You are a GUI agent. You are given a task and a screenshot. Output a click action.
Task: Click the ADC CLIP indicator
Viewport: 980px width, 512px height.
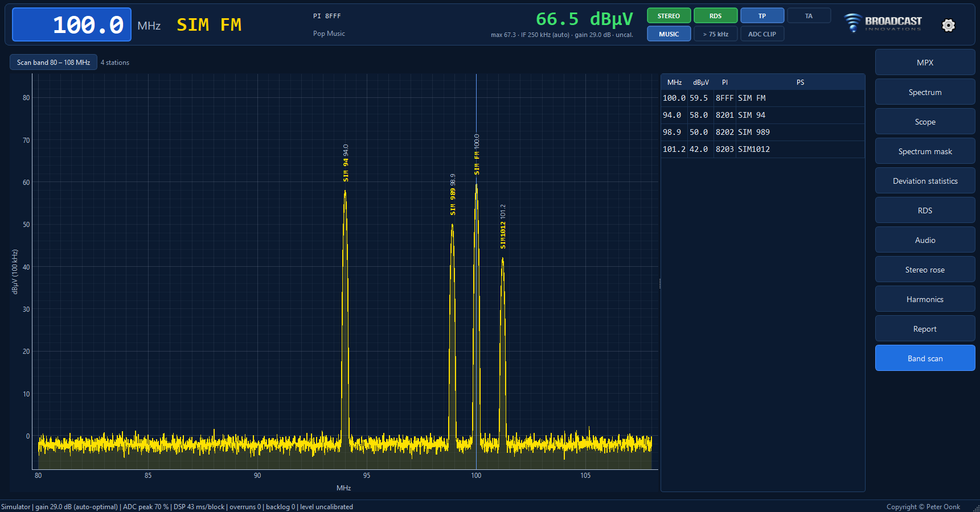pos(762,34)
